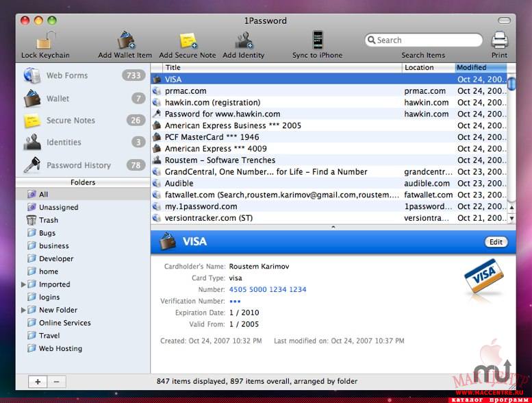Click the toolbar toggle pill button
Viewport: 532px width, 403px height.
point(504,21)
